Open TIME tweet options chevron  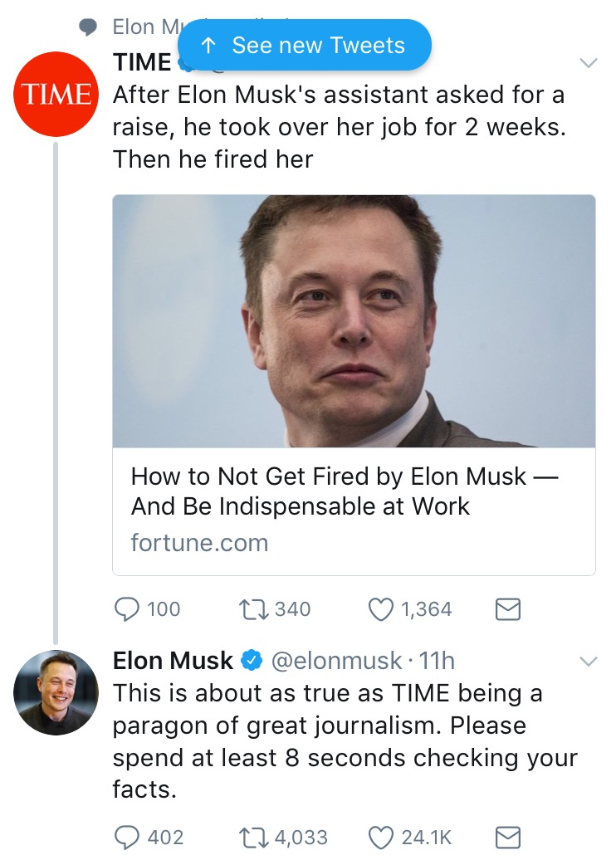point(589,63)
